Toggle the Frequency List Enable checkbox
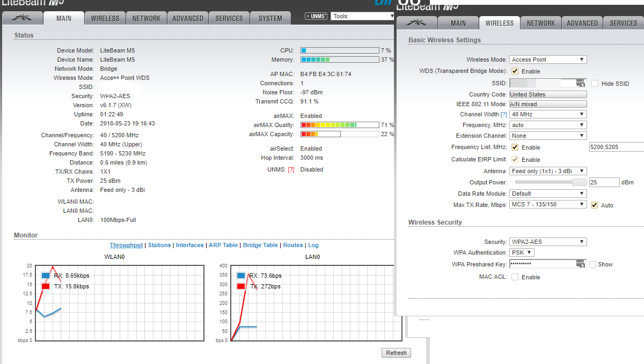 point(515,147)
